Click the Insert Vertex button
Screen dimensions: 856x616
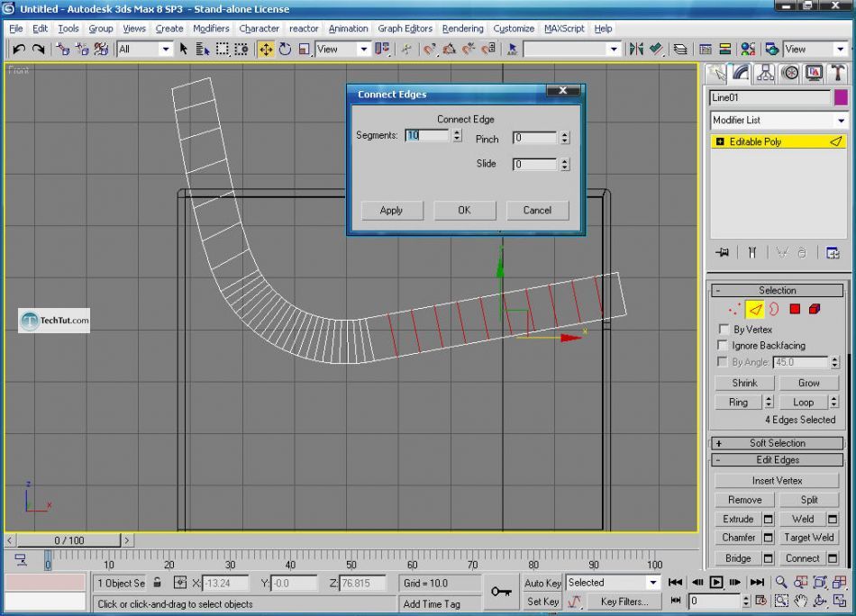[777, 481]
